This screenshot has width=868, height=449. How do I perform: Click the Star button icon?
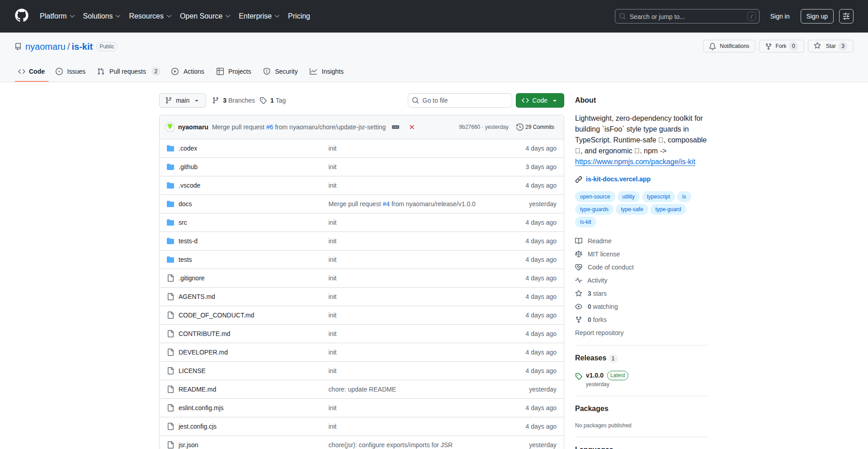tap(817, 46)
